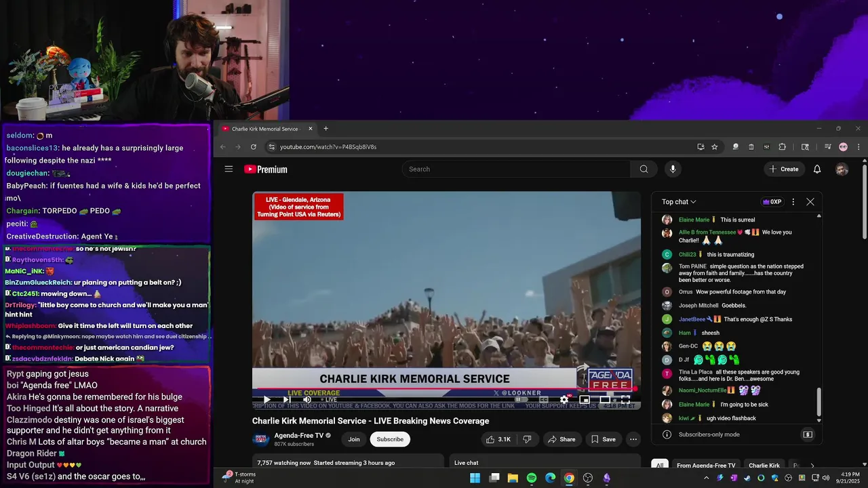Open Agenda-Free TV channel name link

(x=298, y=435)
